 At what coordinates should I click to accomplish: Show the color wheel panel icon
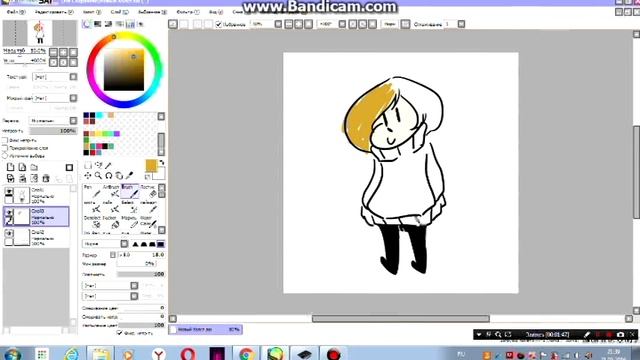pyautogui.click(x=87, y=24)
